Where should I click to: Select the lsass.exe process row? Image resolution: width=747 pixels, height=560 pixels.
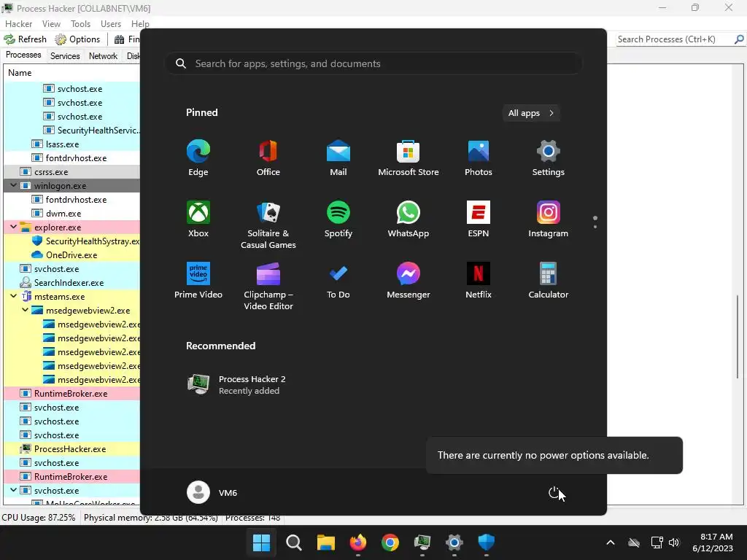(71, 144)
